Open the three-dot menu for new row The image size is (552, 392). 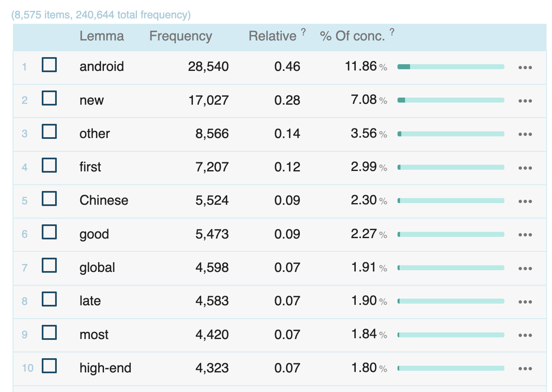click(x=525, y=101)
